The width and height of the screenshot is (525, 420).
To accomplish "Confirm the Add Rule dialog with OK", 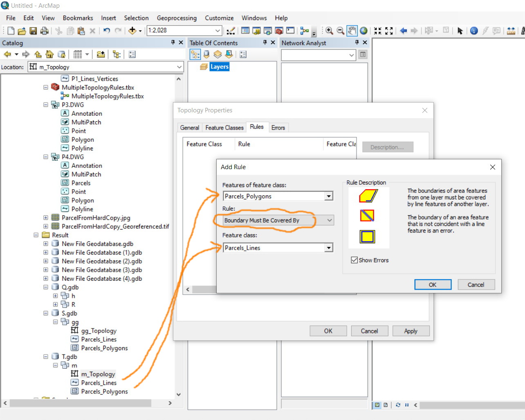I will (x=433, y=285).
